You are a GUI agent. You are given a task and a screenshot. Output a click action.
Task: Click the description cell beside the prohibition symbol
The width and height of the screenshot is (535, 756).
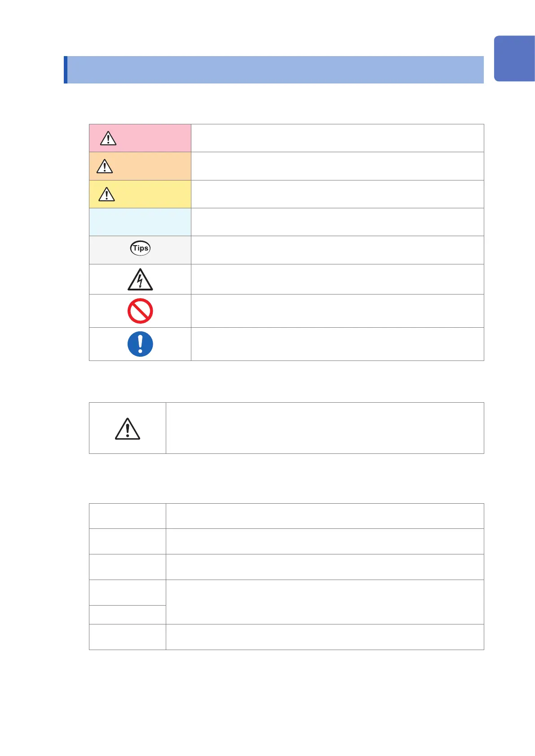coord(337,311)
